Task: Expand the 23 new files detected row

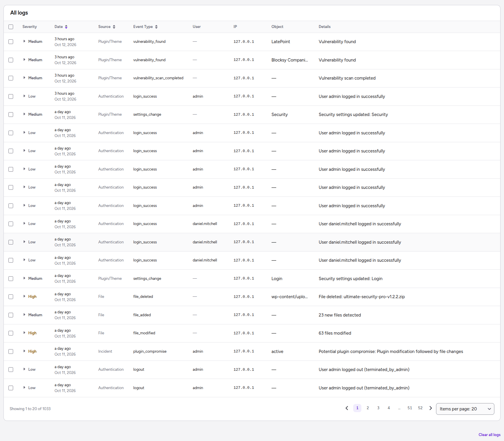Action: pos(24,315)
